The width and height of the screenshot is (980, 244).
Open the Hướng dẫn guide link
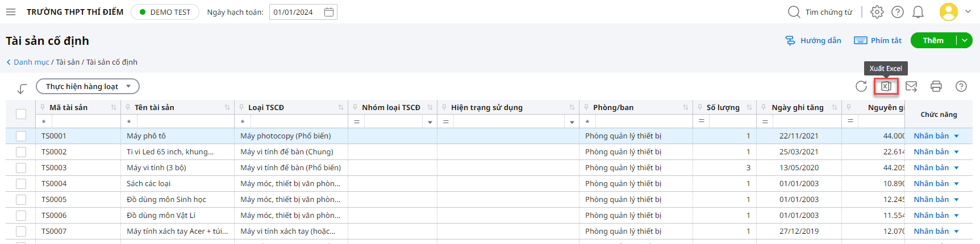pos(814,40)
